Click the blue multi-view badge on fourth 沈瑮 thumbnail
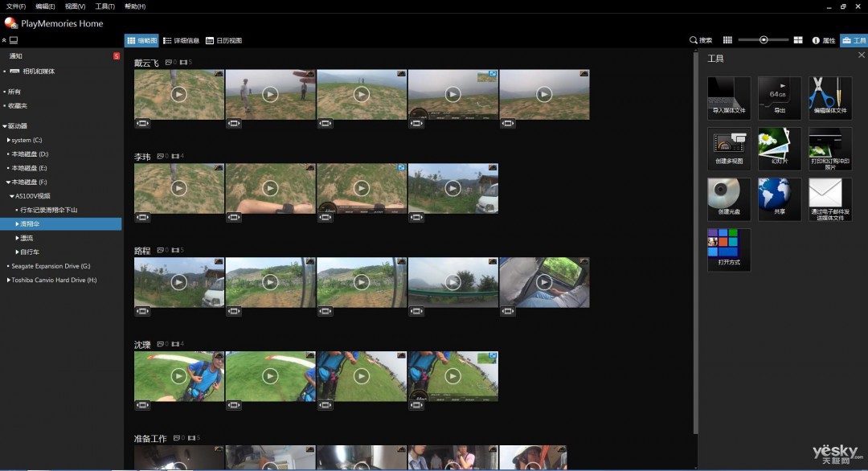This screenshot has height=471, width=868. click(492, 355)
